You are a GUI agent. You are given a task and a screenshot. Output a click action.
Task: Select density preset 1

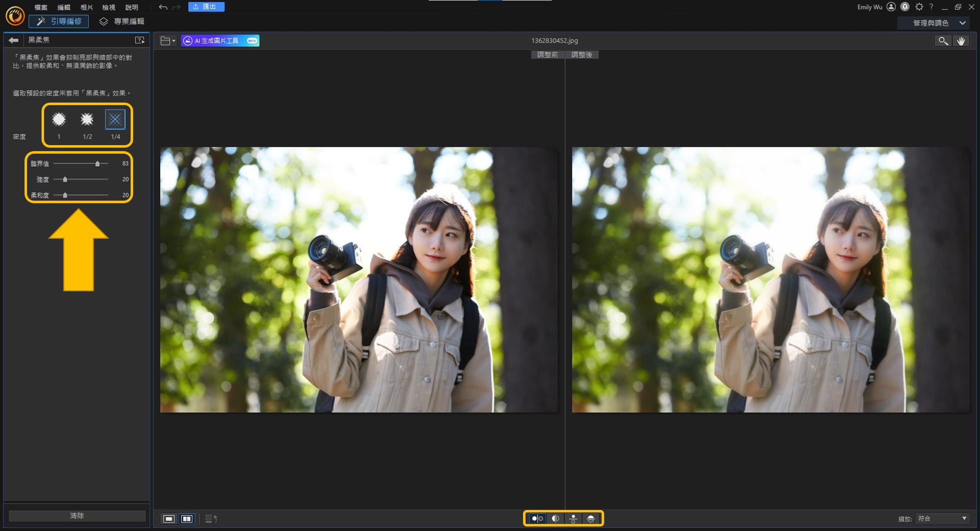(x=59, y=120)
